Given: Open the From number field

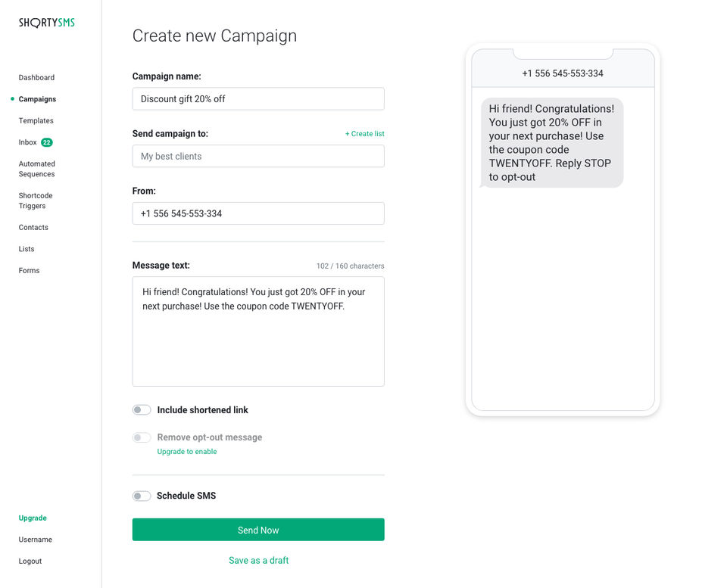Looking at the screenshot, I should pyautogui.click(x=258, y=213).
